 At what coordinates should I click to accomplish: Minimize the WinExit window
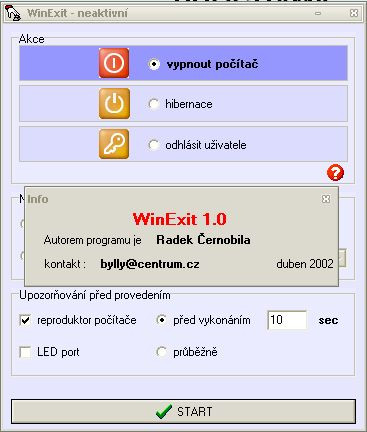point(318,13)
